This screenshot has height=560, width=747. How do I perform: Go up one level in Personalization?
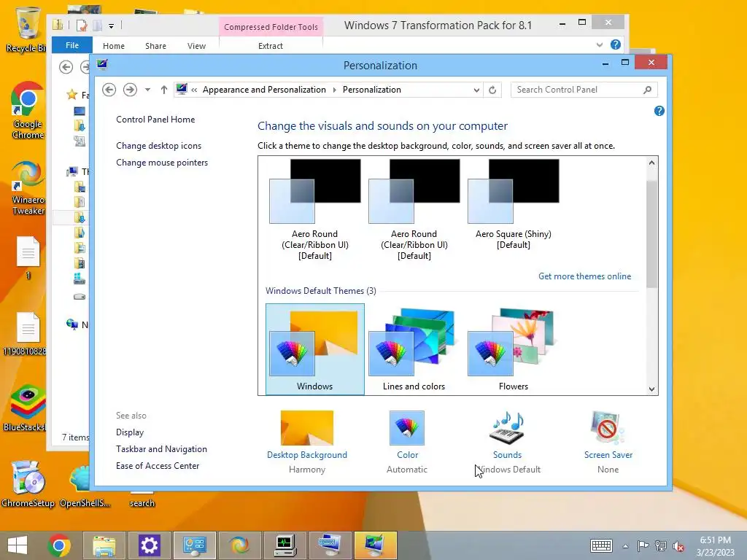pyautogui.click(x=164, y=90)
